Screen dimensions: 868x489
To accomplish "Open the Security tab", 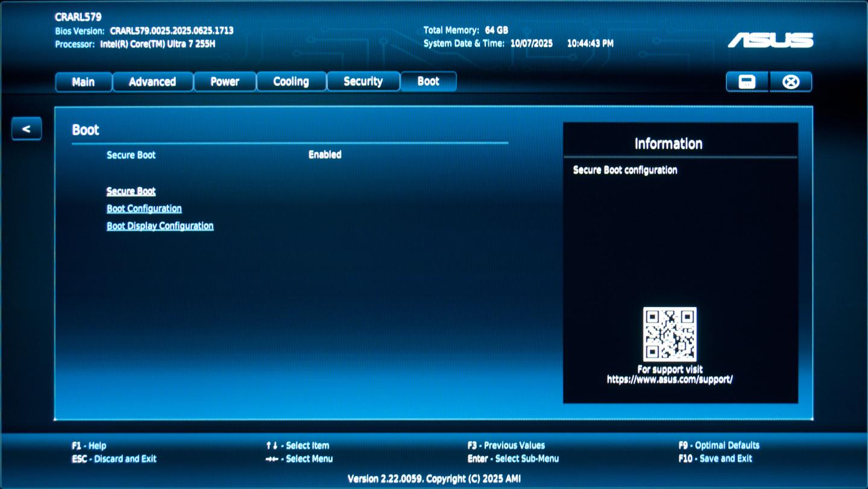I will (363, 82).
